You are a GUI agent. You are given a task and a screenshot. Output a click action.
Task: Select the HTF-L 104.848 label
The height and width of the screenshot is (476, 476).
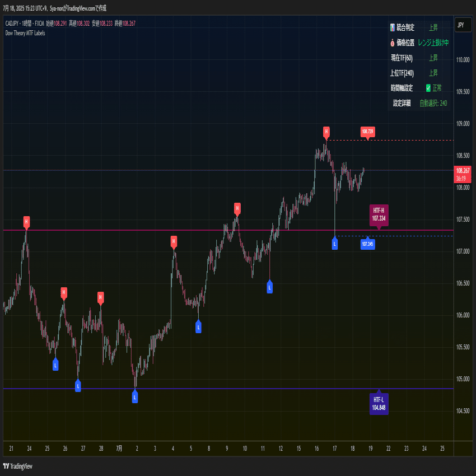(x=379, y=404)
